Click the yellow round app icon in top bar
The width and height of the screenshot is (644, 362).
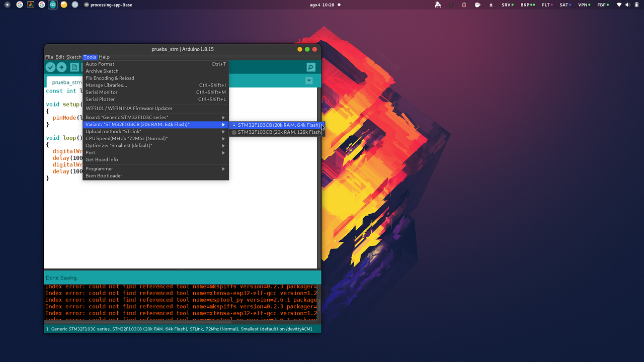point(64,5)
